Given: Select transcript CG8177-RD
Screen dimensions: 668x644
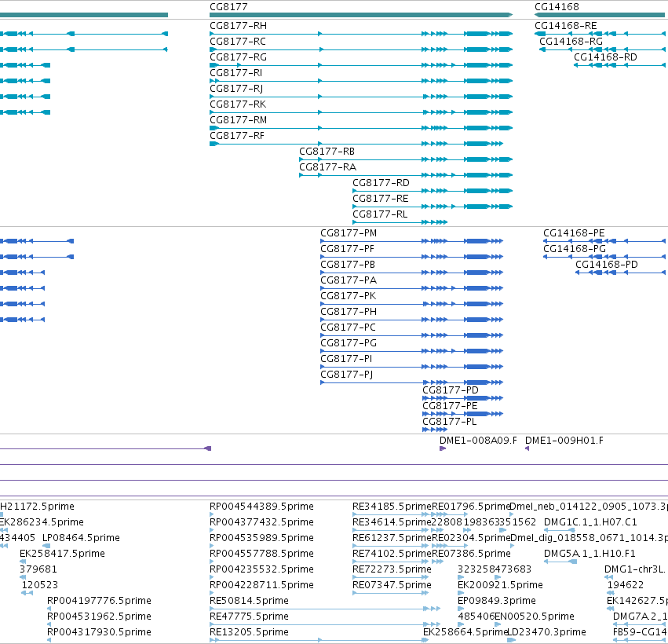Looking at the screenshot, I should 381,183.
